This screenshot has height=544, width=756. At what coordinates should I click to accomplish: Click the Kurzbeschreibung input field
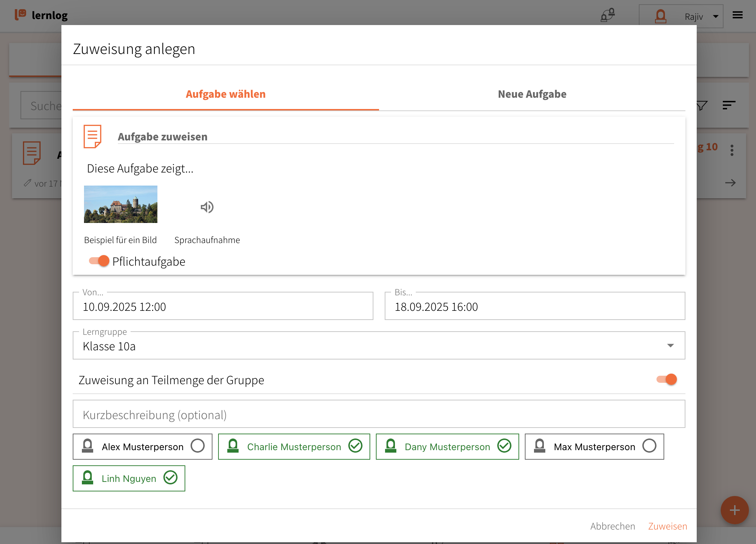tap(379, 415)
